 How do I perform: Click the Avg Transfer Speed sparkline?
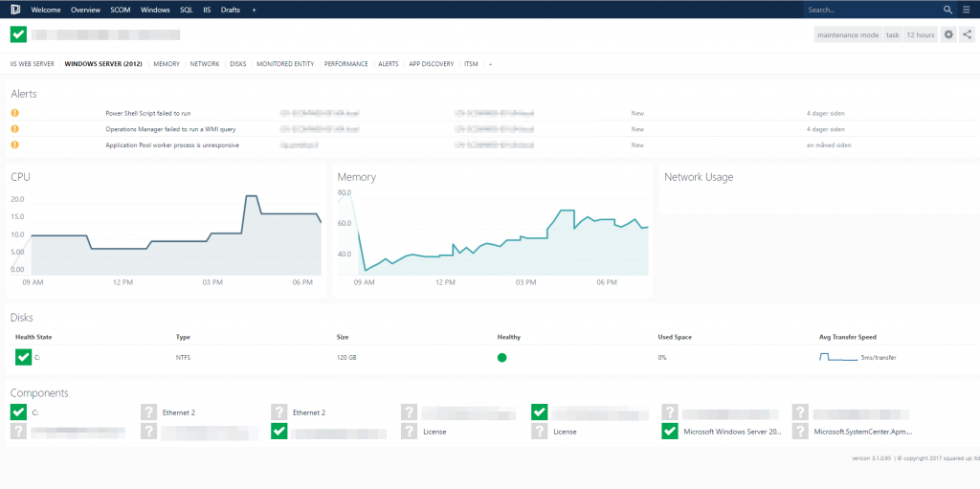click(838, 357)
